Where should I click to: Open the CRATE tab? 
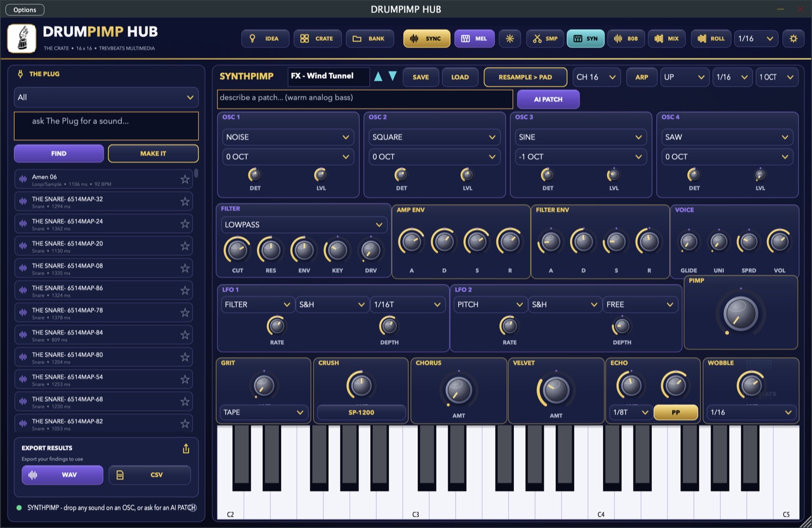(x=317, y=39)
